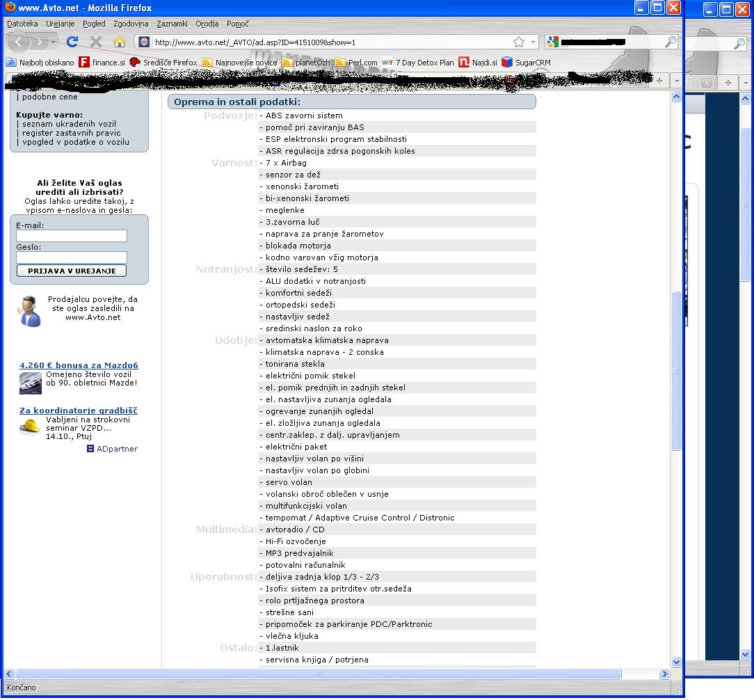Image resolution: width=754 pixels, height=700 pixels.
Task: Click the text 'ABS zavorni sistem'
Action: point(304,116)
